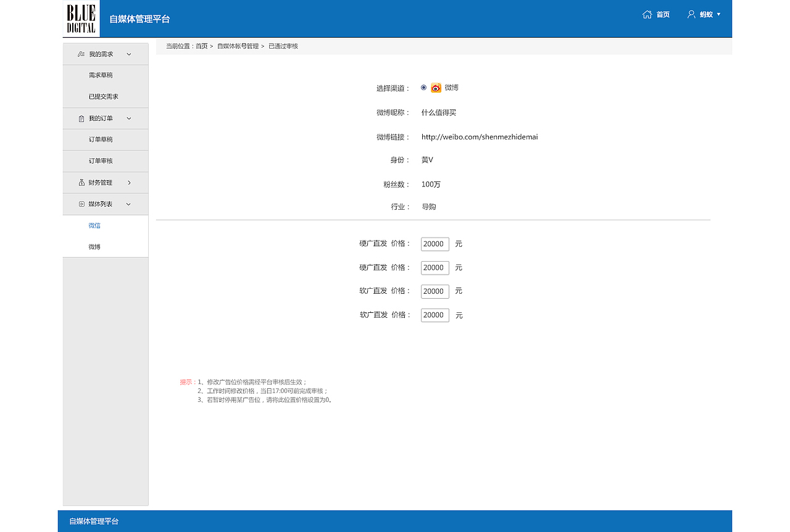Image resolution: width=790 pixels, height=532 pixels.
Task: Click the nickname value 什么值得买
Action: point(439,113)
